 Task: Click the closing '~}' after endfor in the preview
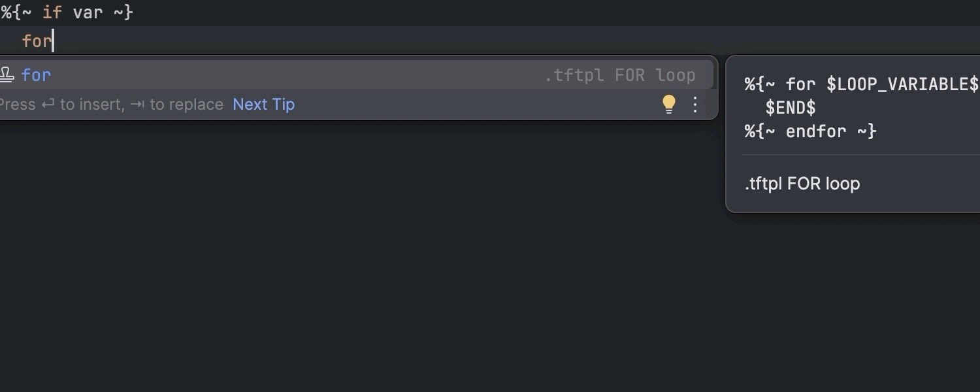(x=866, y=131)
